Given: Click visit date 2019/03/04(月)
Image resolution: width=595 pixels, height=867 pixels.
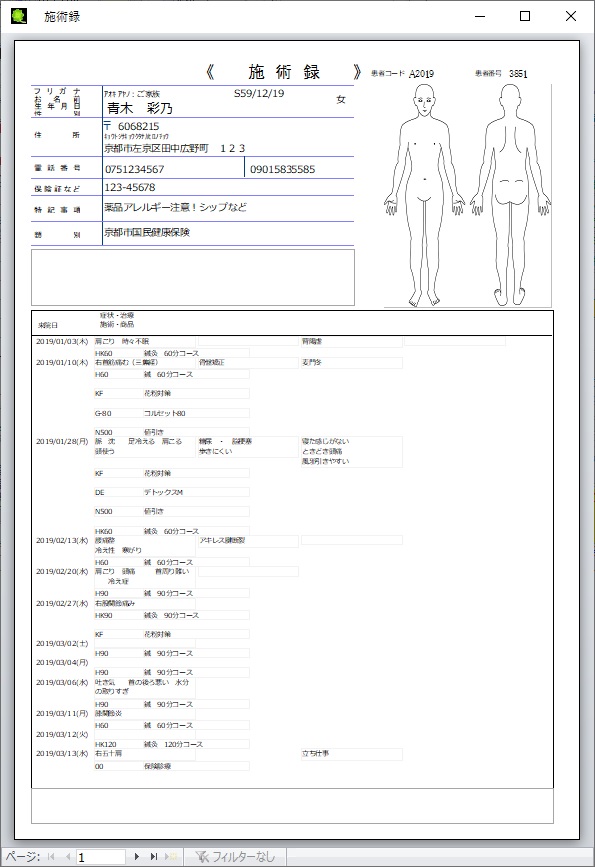Looking at the screenshot, I should (62, 662).
